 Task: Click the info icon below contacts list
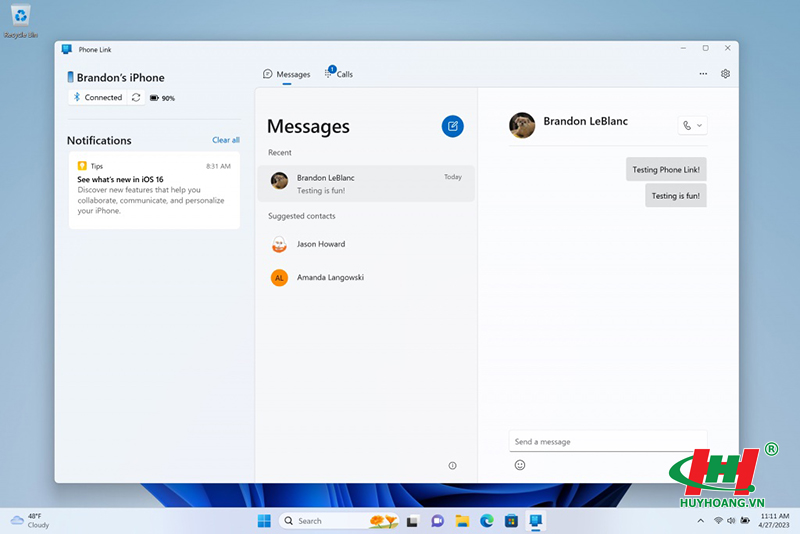click(452, 465)
